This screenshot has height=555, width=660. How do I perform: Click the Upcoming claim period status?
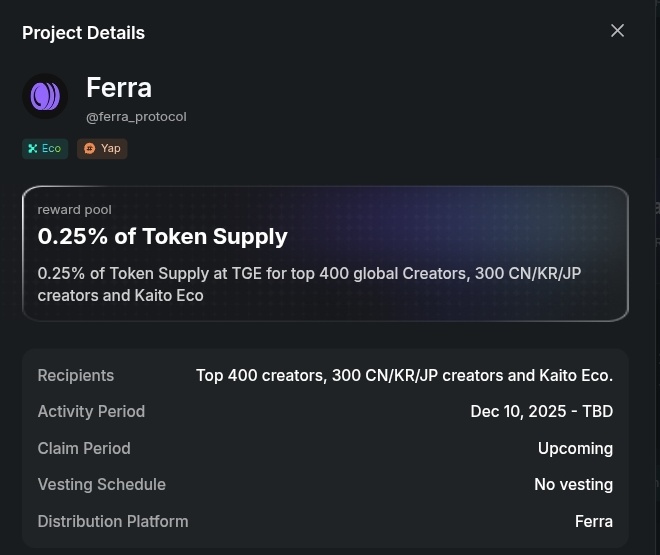point(575,449)
